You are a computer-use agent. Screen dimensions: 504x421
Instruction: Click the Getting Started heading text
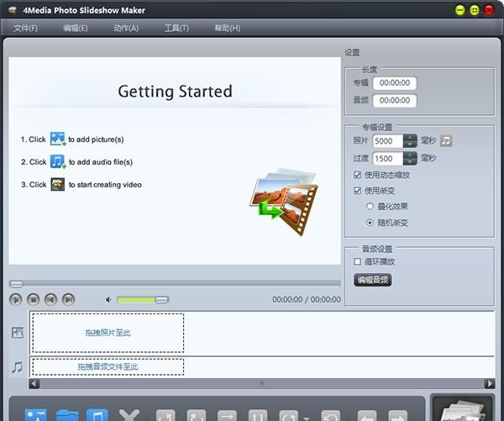(176, 92)
